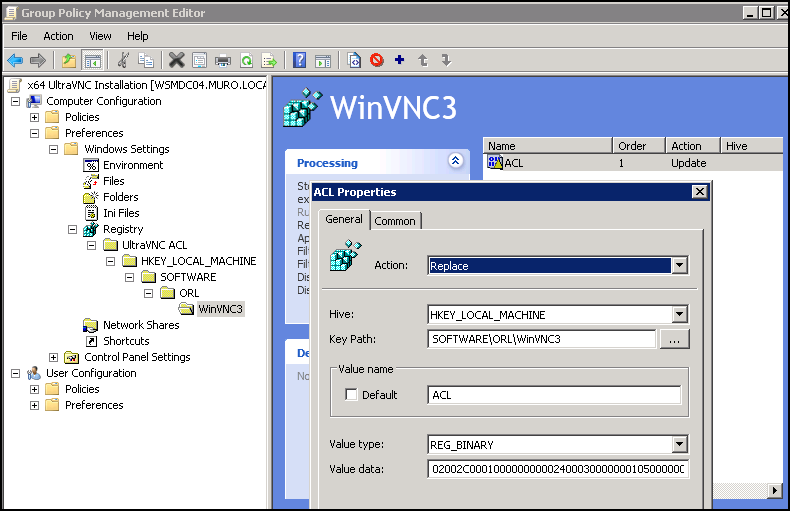Click the Properties toolbar icon
This screenshot has height=511, width=790.
(200, 60)
